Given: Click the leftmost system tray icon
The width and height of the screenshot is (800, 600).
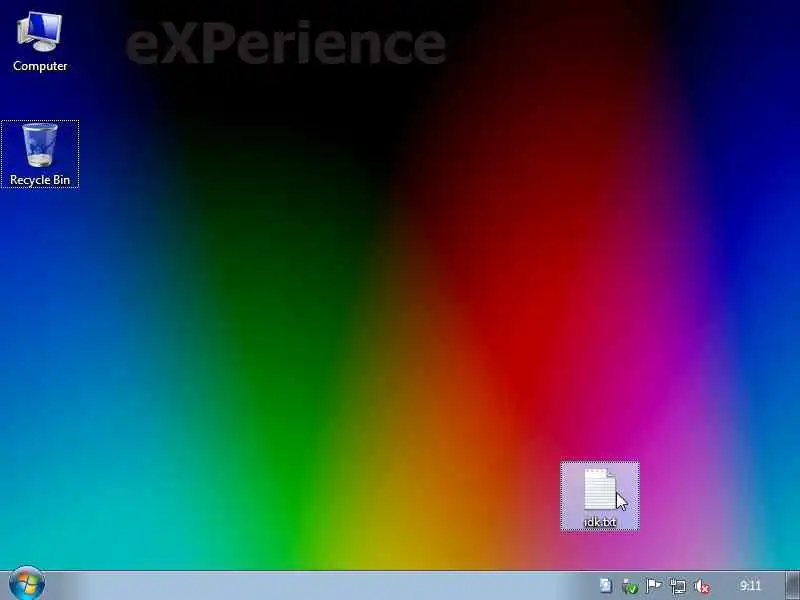Looking at the screenshot, I should click(x=606, y=586).
